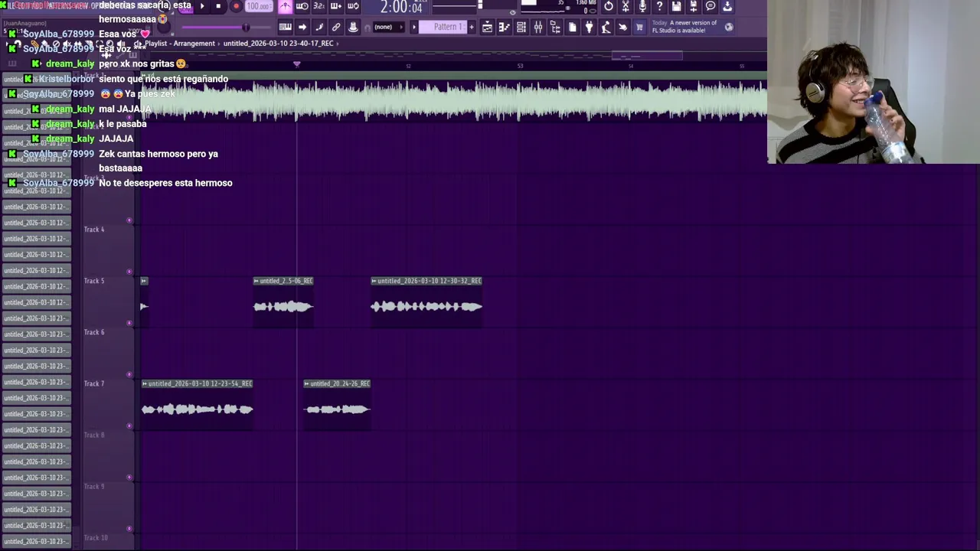This screenshot has height=551, width=980.
Task: Select clip untitled_20.24-26_REC on Track 7
Action: (337, 405)
